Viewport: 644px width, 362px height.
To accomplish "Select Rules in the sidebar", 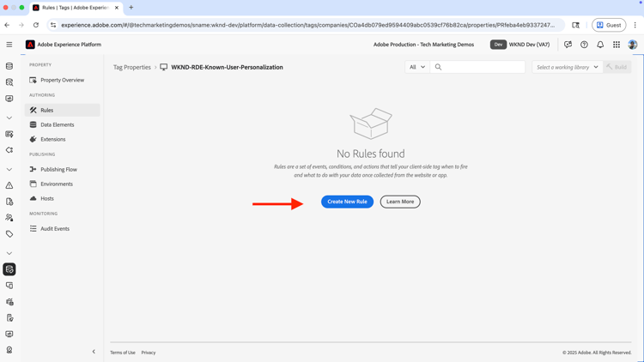I will 63,110.
